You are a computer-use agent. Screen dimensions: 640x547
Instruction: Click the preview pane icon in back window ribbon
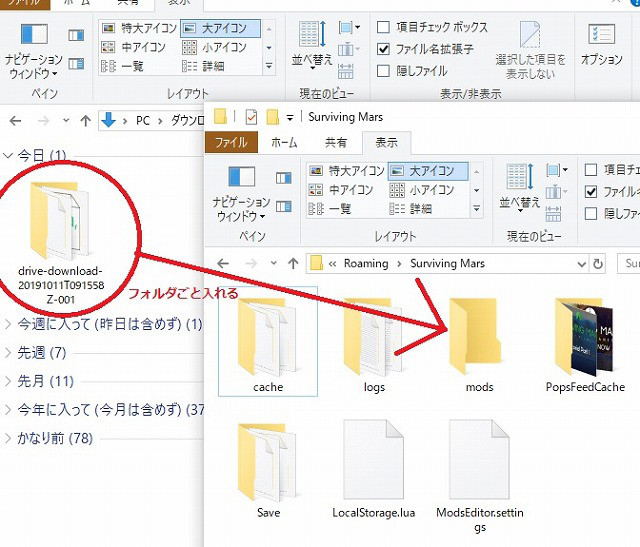[x=76, y=35]
